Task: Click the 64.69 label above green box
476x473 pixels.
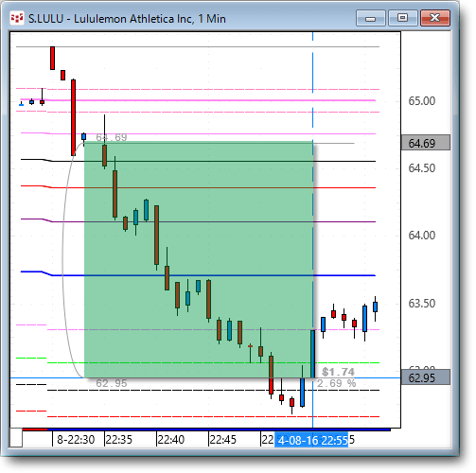Action: click(x=112, y=137)
